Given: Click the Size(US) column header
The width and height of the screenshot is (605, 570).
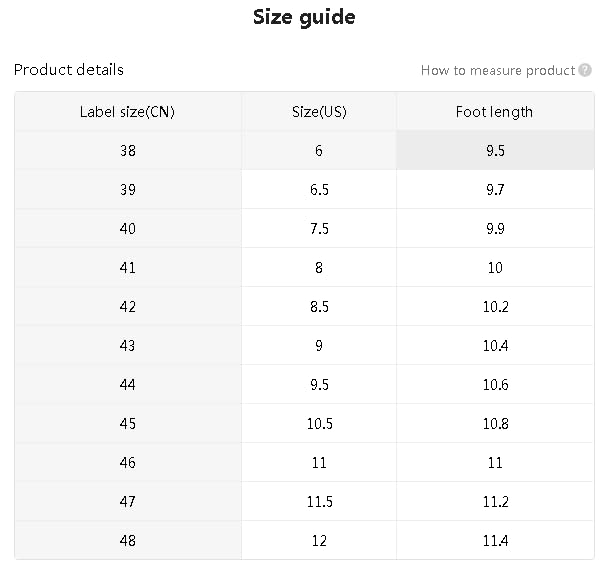Looking at the screenshot, I should click(319, 111).
